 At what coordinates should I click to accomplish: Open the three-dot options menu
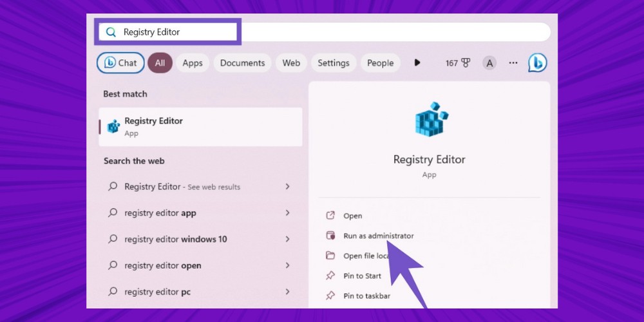513,63
